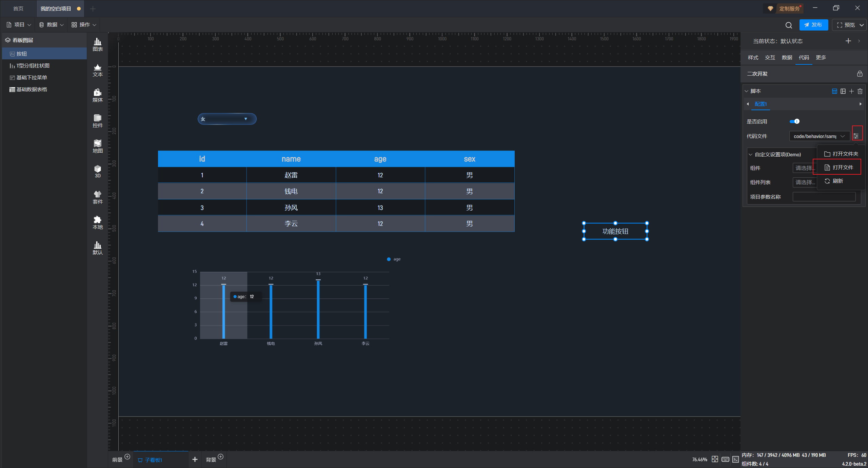The width and height of the screenshot is (868, 468).
Task: Select the 媒体 media component icon
Action: point(98,95)
